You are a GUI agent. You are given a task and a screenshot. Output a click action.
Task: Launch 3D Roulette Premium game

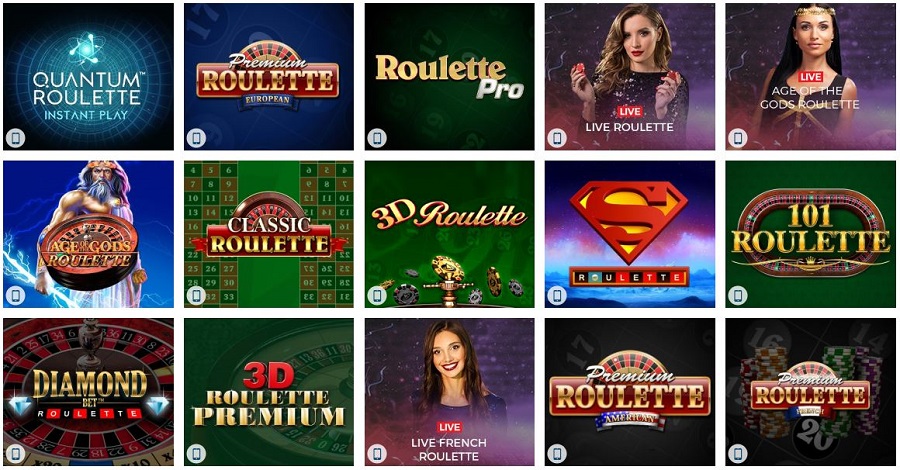(x=269, y=392)
